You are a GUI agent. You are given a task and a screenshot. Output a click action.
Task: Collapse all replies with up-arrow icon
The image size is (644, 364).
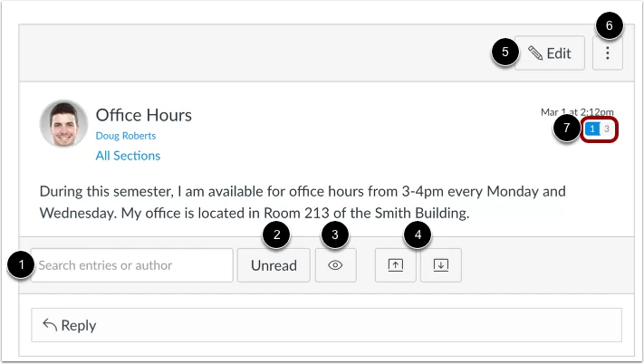point(396,266)
